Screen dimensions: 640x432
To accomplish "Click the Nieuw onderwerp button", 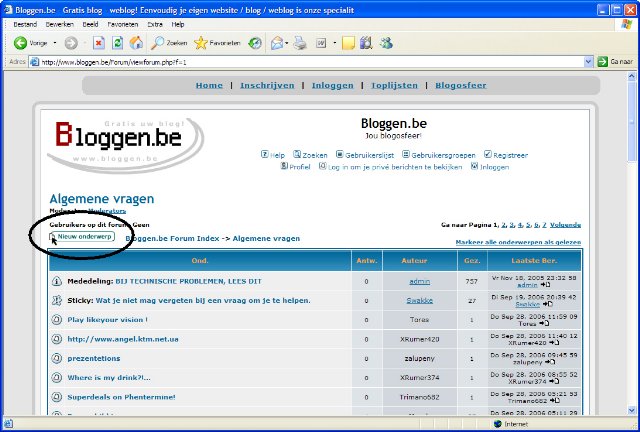I will click(x=84, y=237).
